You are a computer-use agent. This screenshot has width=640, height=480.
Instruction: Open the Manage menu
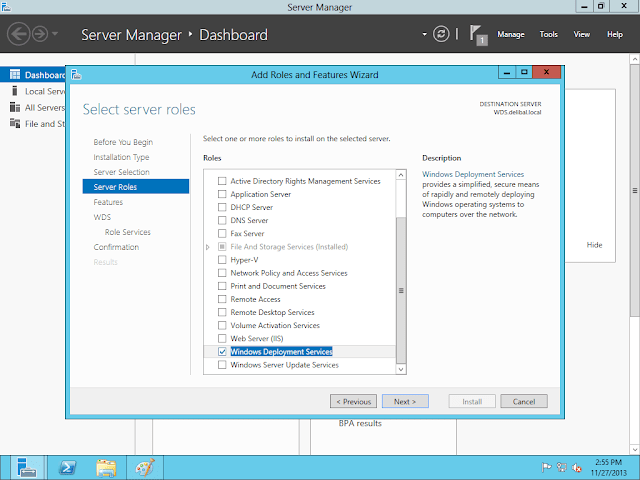click(510, 35)
